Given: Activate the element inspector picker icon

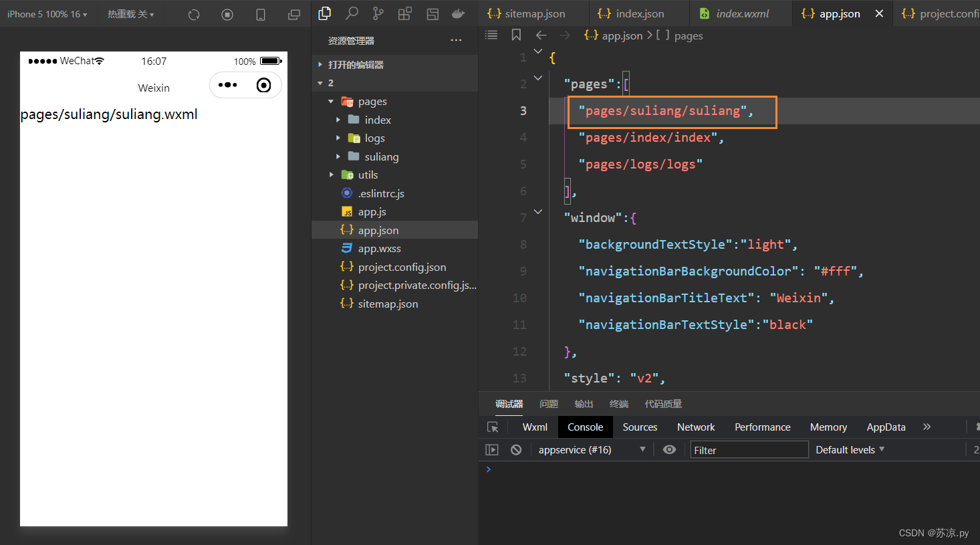Looking at the screenshot, I should (x=493, y=427).
